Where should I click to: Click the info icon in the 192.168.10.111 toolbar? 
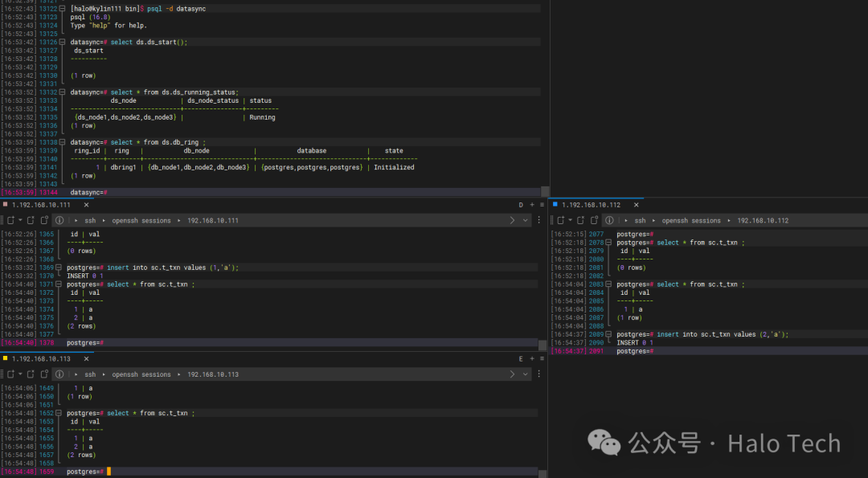[x=59, y=220]
